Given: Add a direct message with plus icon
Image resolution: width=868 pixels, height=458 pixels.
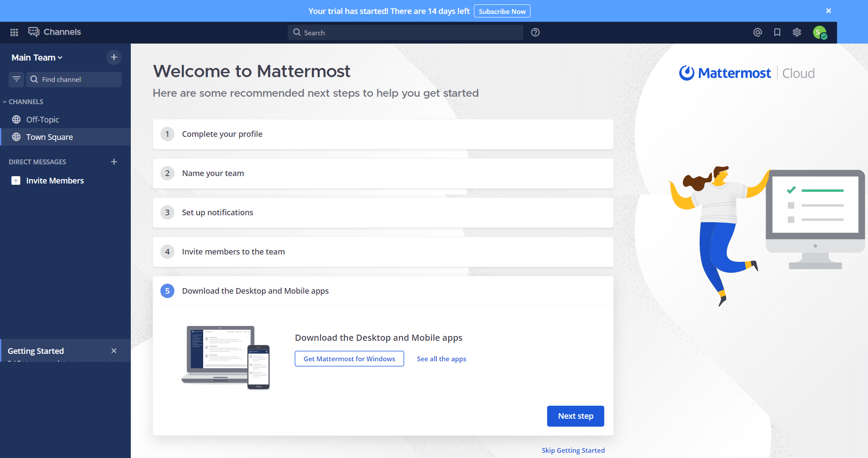Looking at the screenshot, I should [x=114, y=162].
